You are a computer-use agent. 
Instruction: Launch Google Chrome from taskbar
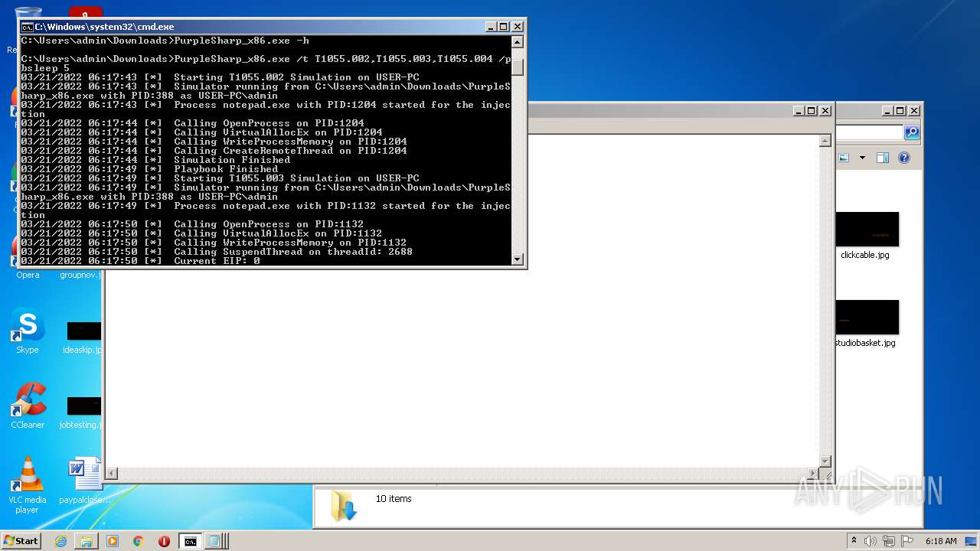(138, 541)
